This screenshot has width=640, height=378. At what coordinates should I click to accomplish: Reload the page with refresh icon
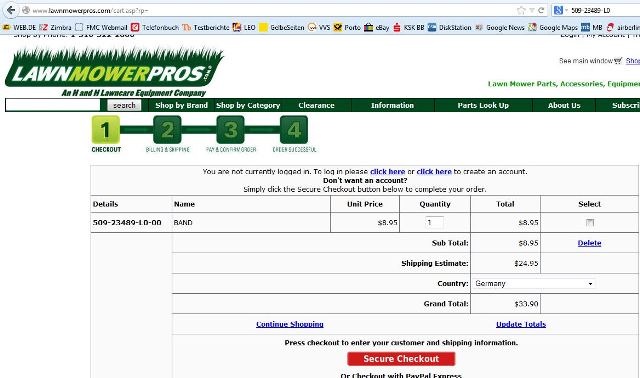pyautogui.click(x=541, y=11)
